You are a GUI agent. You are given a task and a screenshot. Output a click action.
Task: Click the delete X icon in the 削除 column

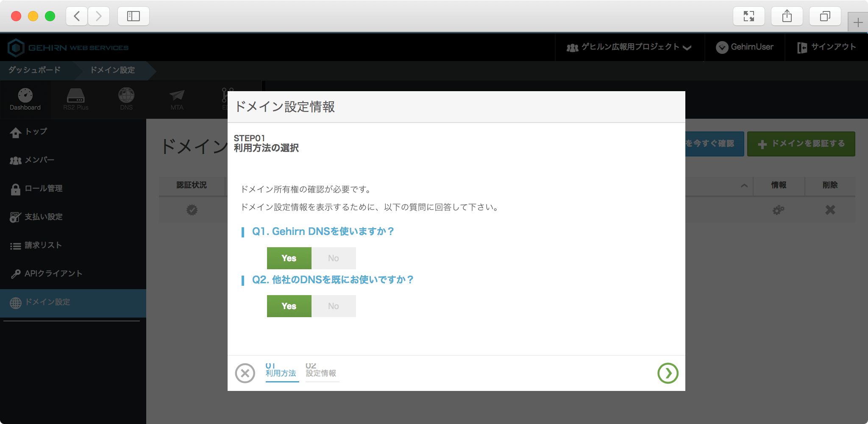tap(830, 210)
